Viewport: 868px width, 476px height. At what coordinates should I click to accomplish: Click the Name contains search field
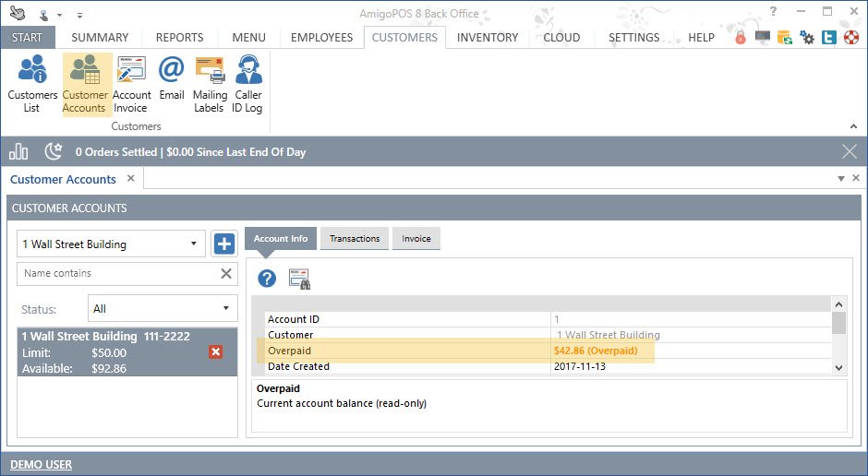pos(115,274)
